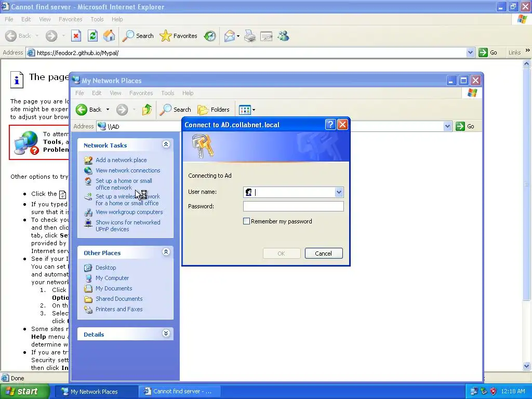This screenshot has width=532, height=399.
Task: Open Search in My Network Places toolbar
Action: [x=175, y=110]
